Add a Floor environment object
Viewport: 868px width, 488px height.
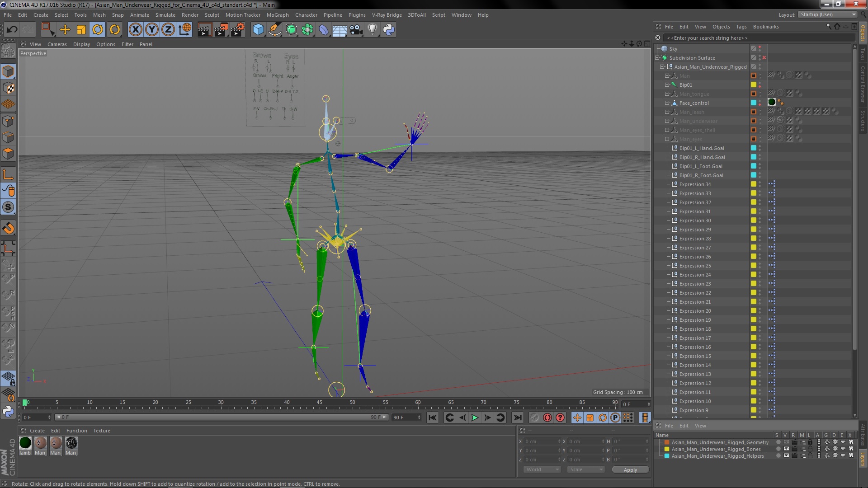point(340,30)
